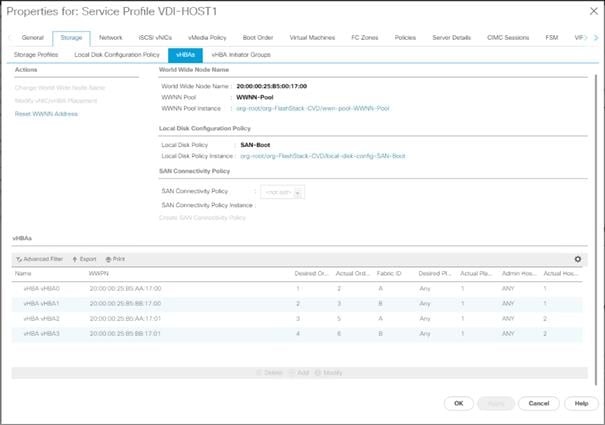Image resolution: width=605 pixels, height=425 pixels.
Task: Select the Storage Profiles sub-tab
Action: [36, 55]
